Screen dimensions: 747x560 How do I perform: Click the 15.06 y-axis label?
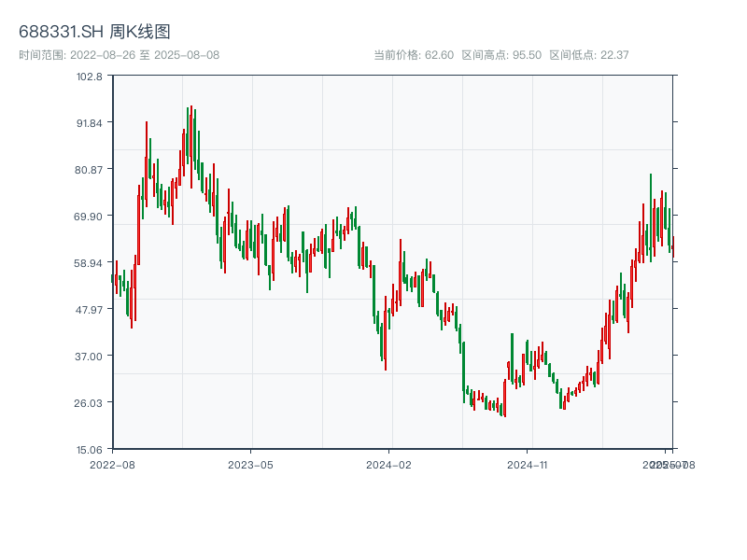pos(90,450)
